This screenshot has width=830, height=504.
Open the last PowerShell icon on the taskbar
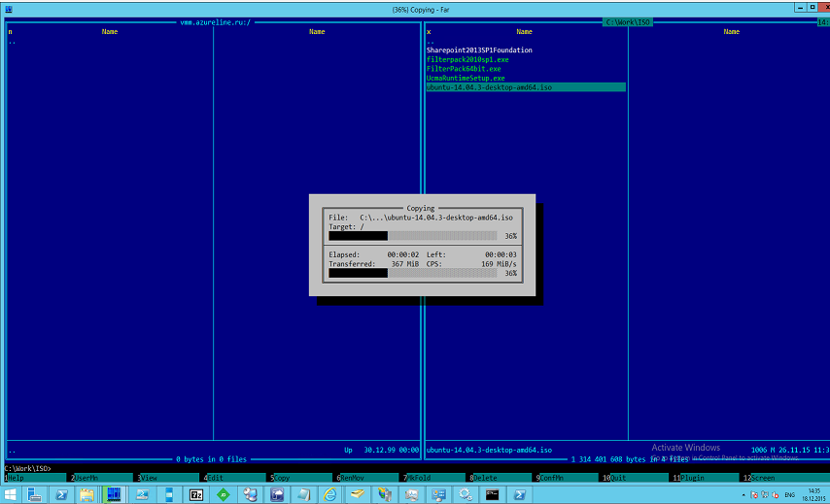point(519,495)
